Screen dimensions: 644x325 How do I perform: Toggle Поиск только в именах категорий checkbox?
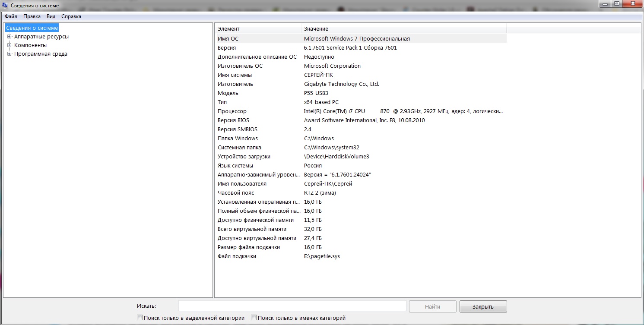[254, 318]
